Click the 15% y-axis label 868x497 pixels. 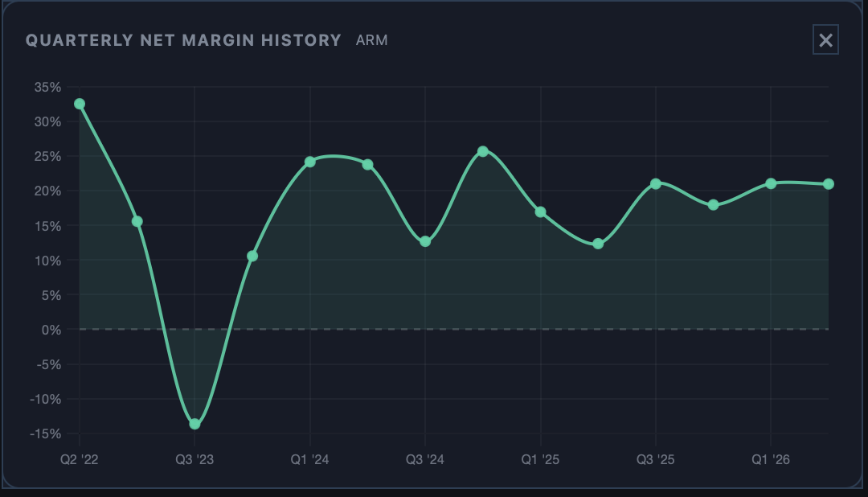pos(47,226)
